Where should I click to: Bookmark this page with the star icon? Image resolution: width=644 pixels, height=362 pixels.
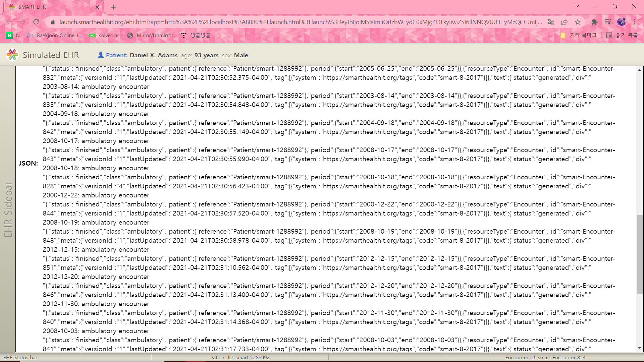click(578, 22)
